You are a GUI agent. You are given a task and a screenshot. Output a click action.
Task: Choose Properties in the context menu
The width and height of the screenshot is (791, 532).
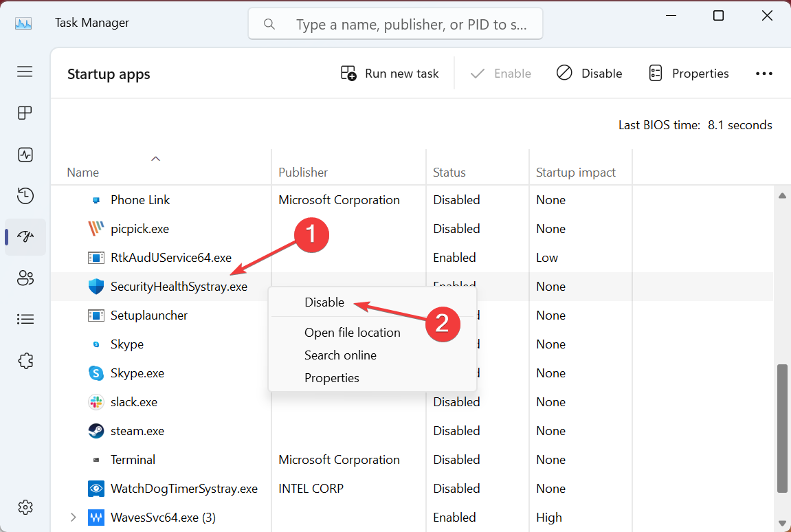(331, 378)
